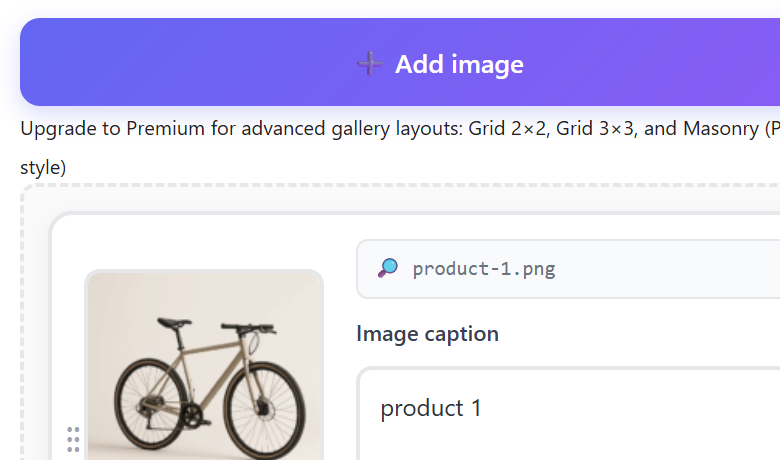The width and height of the screenshot is (780, 460).
Task: Click the bike's front wheel in thumbnail
Action: point(261,405)
